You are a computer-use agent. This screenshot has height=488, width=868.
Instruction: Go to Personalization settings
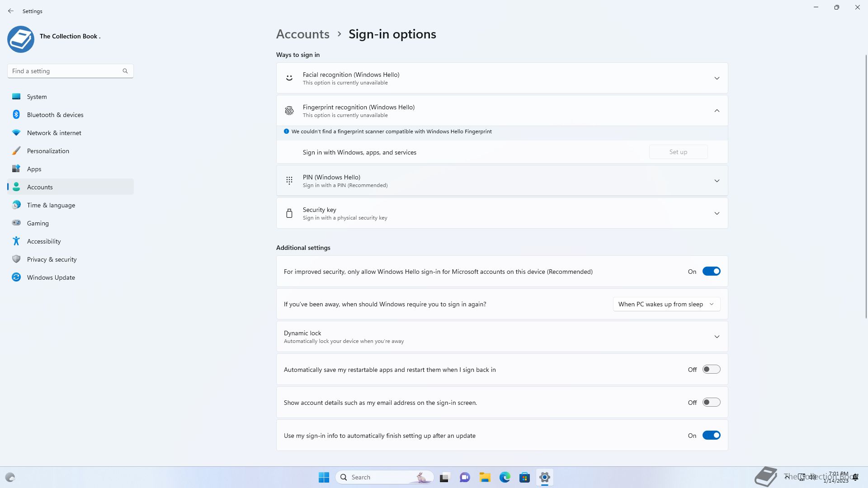click(71, 150)
